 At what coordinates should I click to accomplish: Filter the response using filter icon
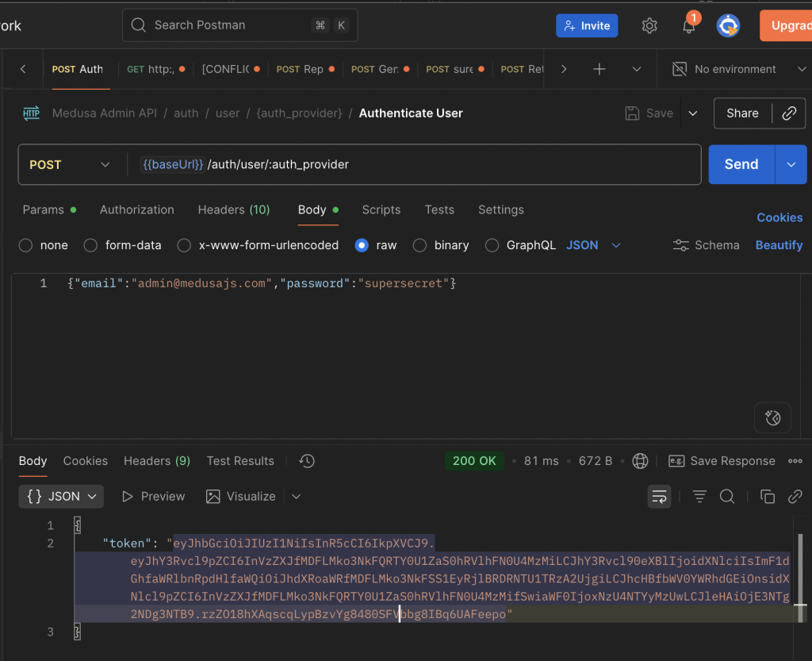[699, 496]
